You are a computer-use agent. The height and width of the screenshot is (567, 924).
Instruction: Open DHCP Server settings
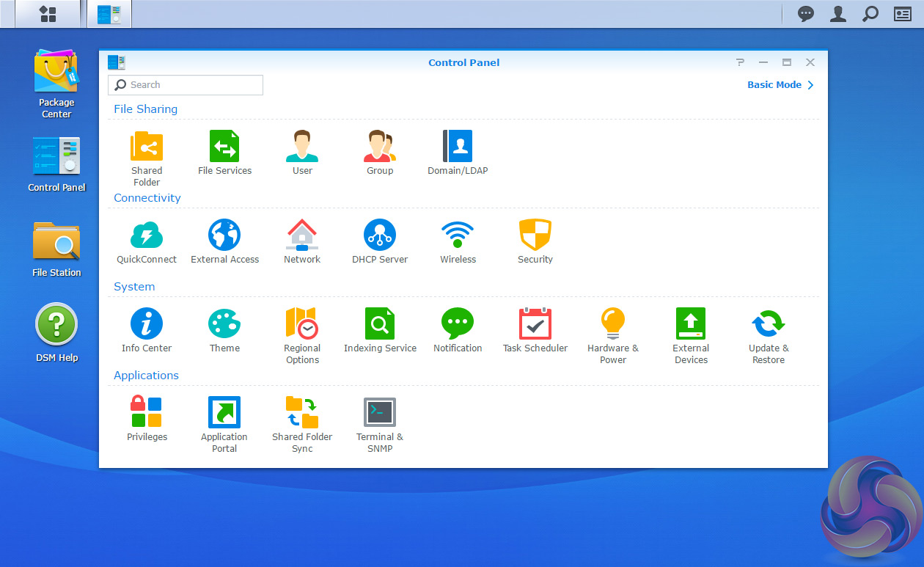pos(380,241)
